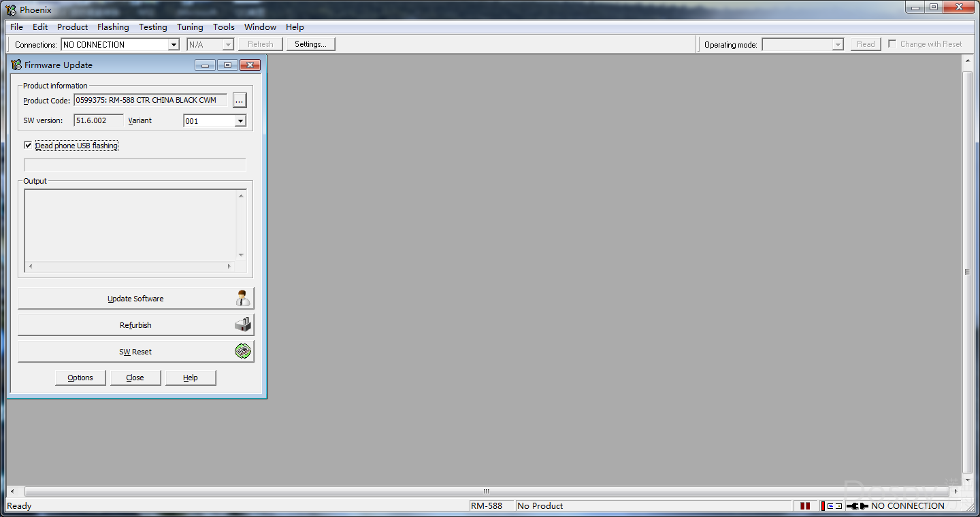Screen dimensions: 980x517
Task: Click the SW version field
Action: (x=99, y=120)
